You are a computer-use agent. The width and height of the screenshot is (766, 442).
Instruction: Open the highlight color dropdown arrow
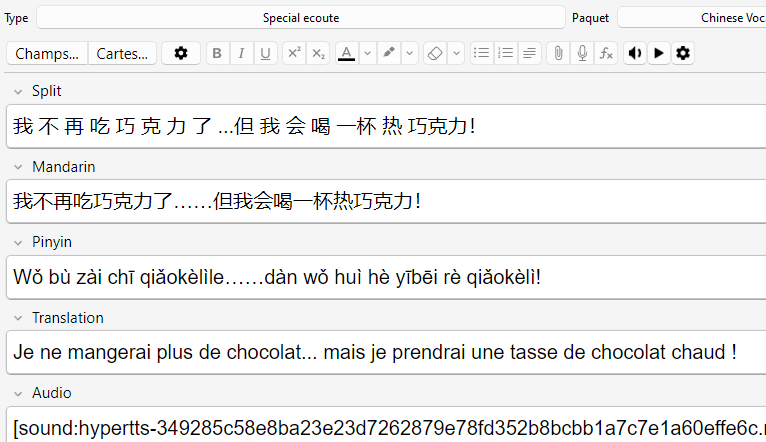410,54
